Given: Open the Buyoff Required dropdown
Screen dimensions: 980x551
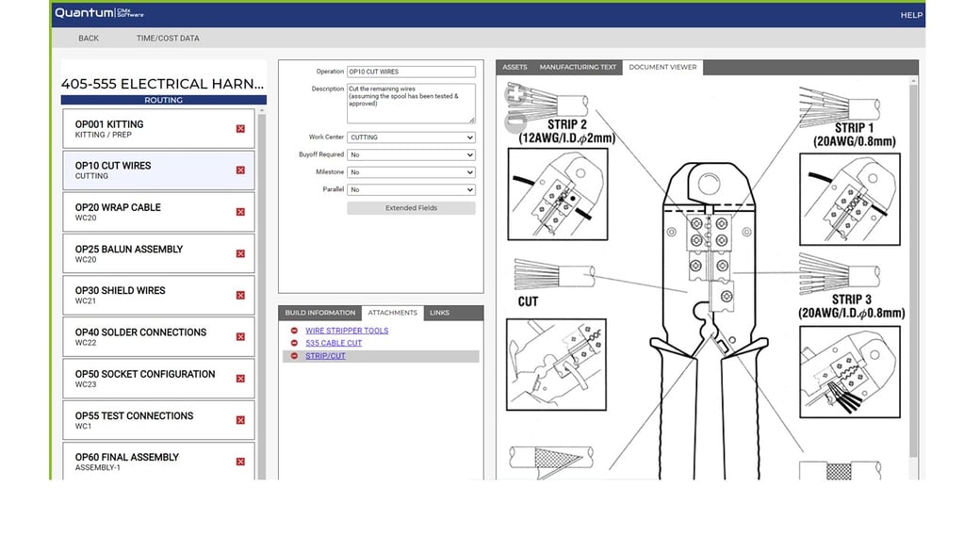Looking at the screenshot, I should coord(411,154).
